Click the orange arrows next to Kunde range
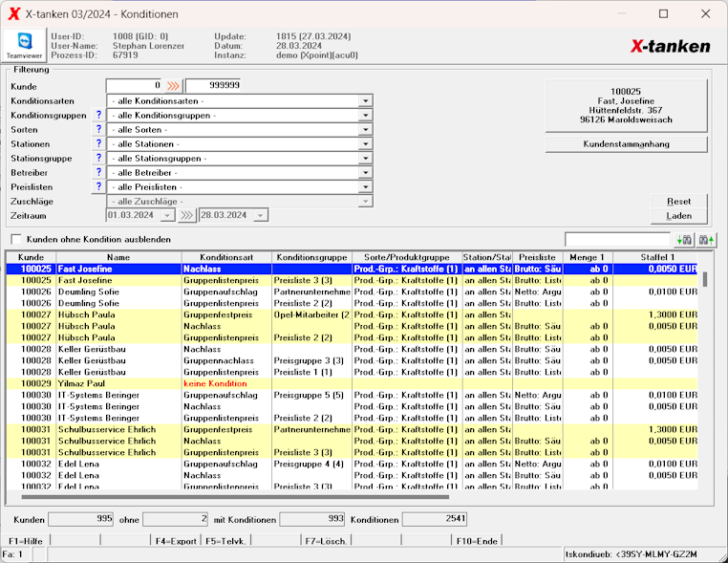 pyautogui.click(x=173, y=86)
